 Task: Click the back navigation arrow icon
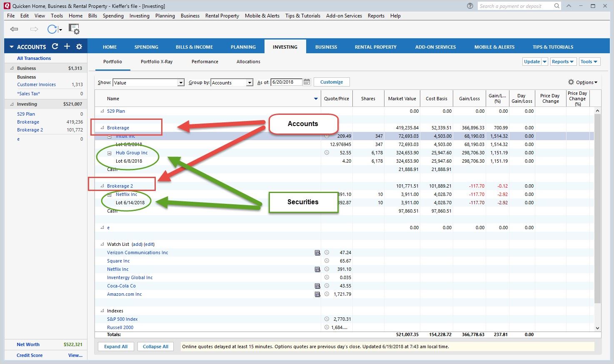(14, 29)
